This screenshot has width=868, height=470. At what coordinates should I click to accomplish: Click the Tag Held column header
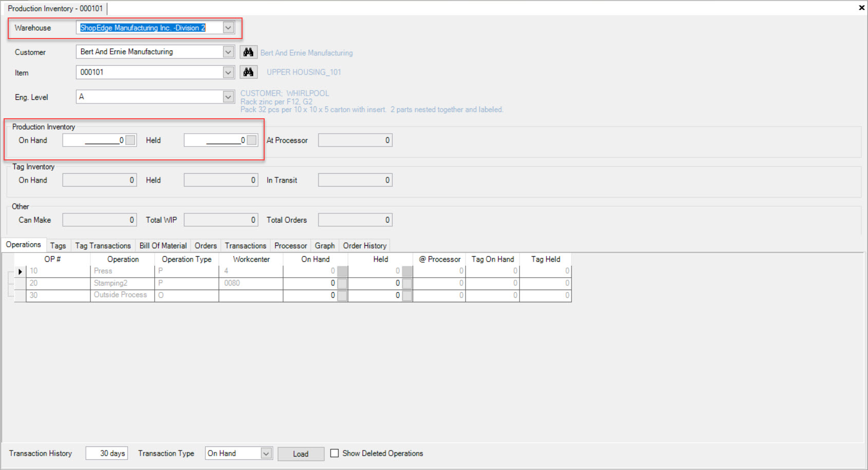coord(546,259)
